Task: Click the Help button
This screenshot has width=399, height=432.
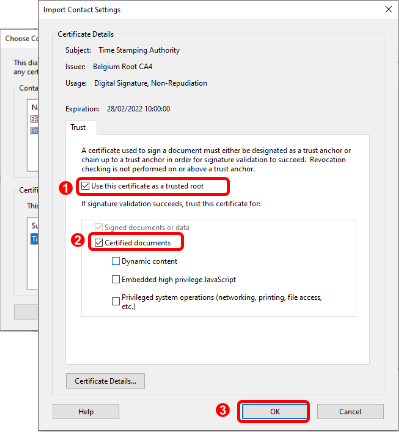Action: [x=86, y=412]
